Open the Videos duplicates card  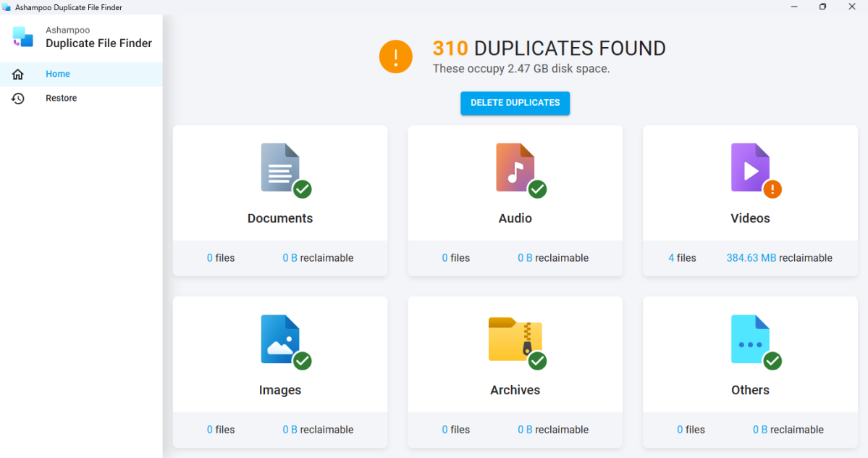click(750, 199)
